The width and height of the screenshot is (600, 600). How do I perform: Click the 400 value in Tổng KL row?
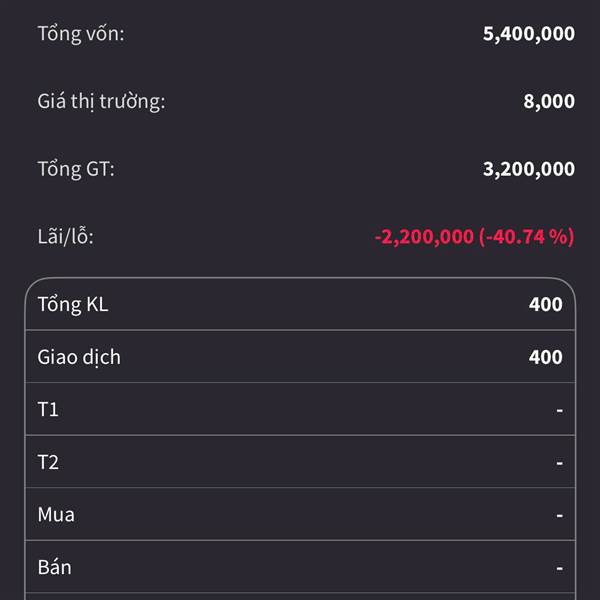click(x=545, y=305)
